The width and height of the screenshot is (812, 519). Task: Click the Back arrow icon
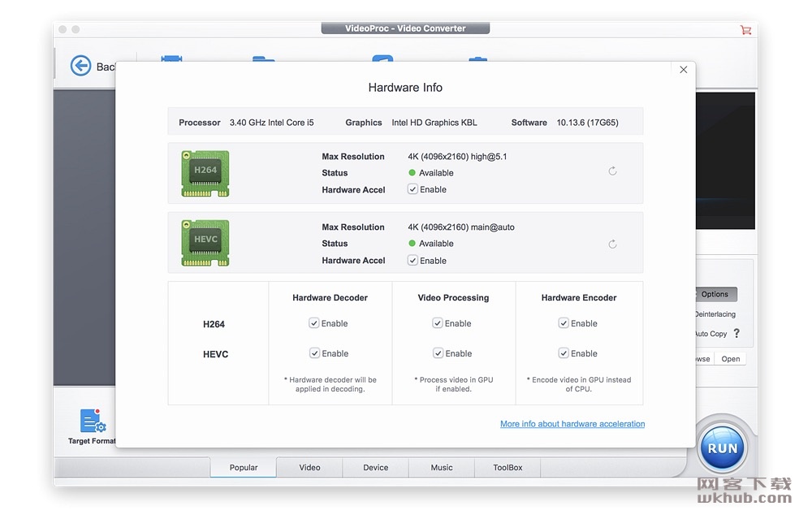(80, 66)
